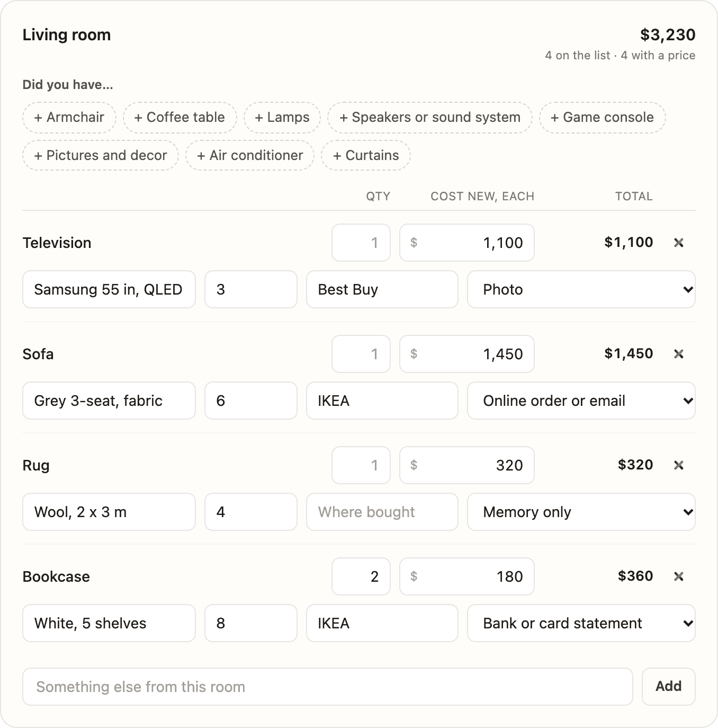Image resolution: width=718 pixels, height=728 pixels.
Task: Add the Curtains suggestion chip
Action: coord(366,156)
